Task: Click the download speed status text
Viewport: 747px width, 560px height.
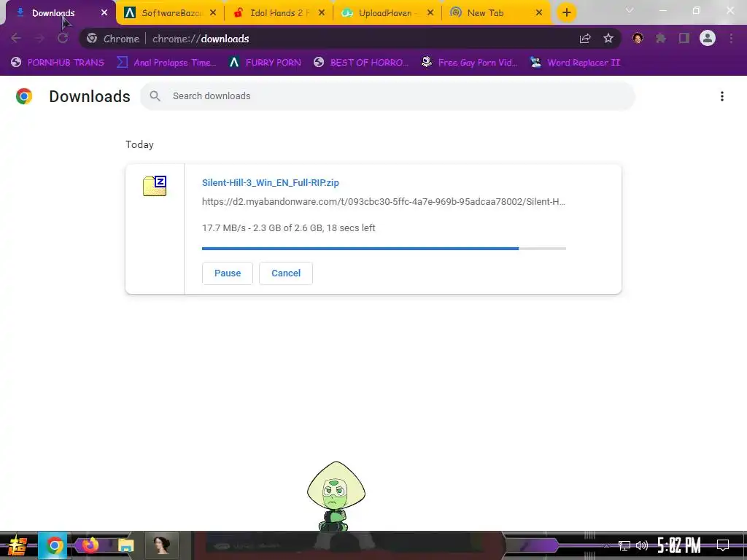Action: tap(289, 228)
